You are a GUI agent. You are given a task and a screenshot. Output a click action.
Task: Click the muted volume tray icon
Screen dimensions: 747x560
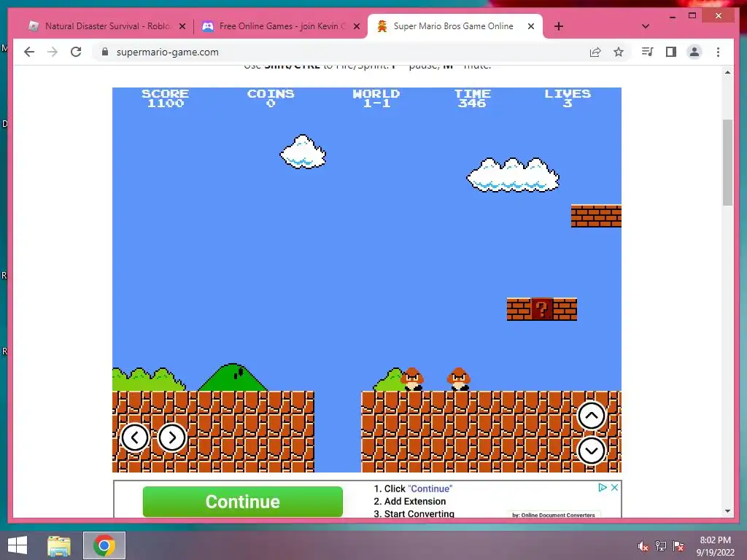click(x=643, y=546)
